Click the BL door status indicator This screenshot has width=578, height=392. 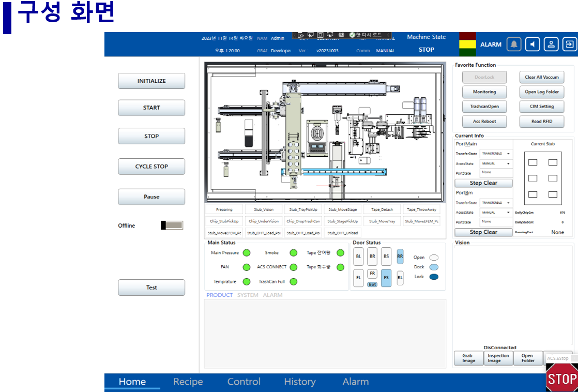tap(358, 256)
